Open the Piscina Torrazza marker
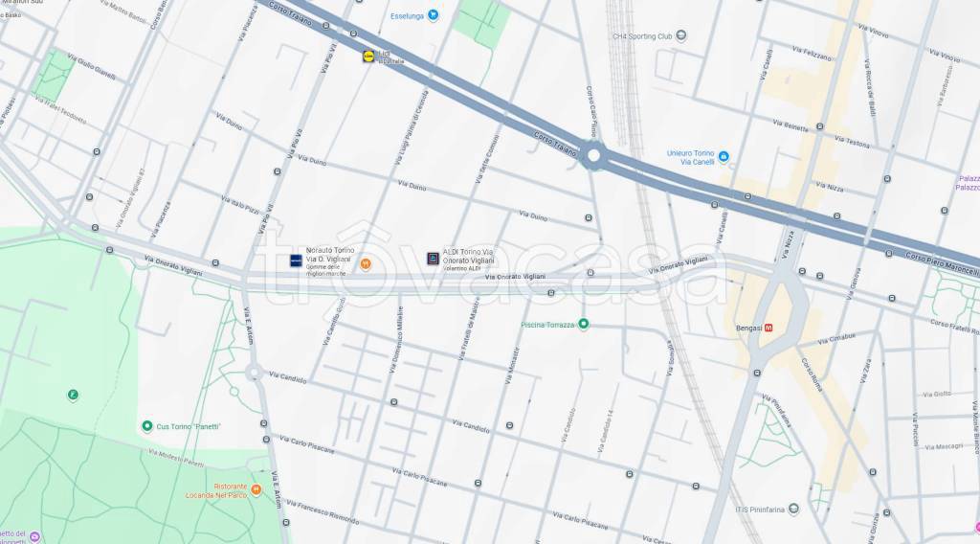 (583, 324)
